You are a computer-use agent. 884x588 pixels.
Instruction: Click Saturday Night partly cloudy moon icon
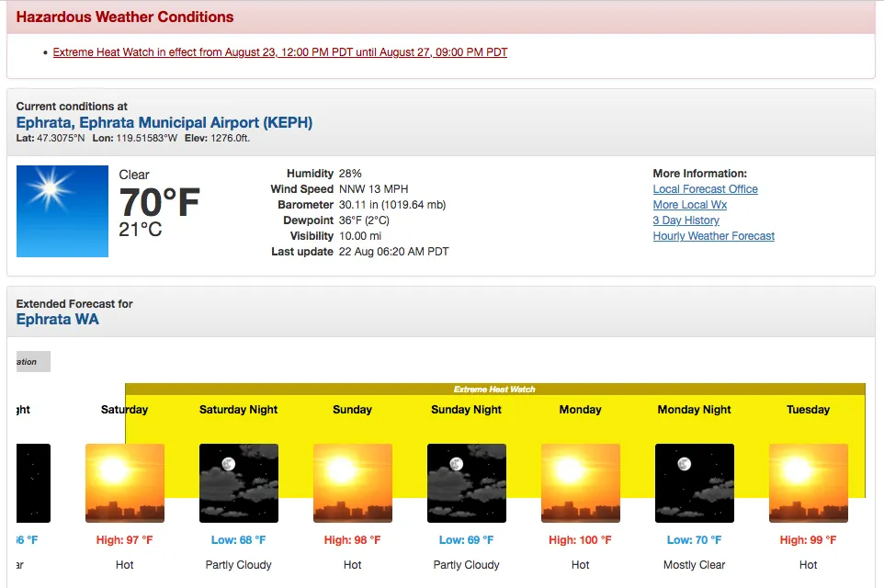click(239, 482)
